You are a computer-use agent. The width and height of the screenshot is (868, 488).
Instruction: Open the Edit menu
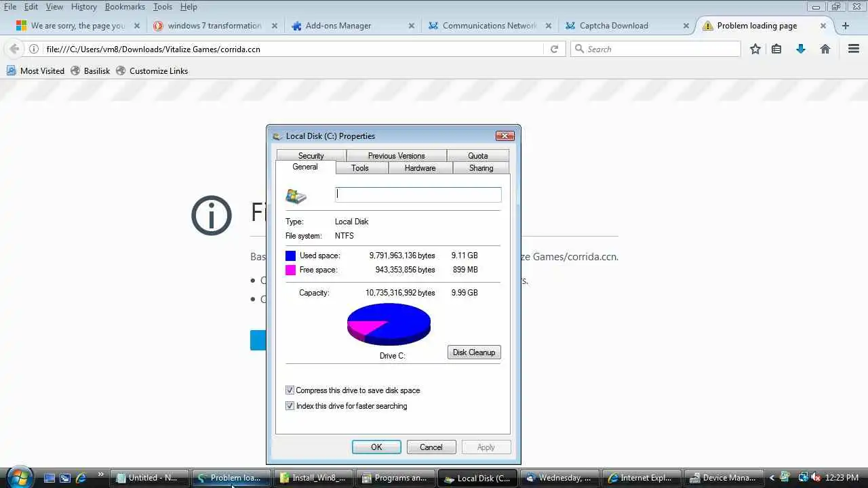tap(31, 7)
